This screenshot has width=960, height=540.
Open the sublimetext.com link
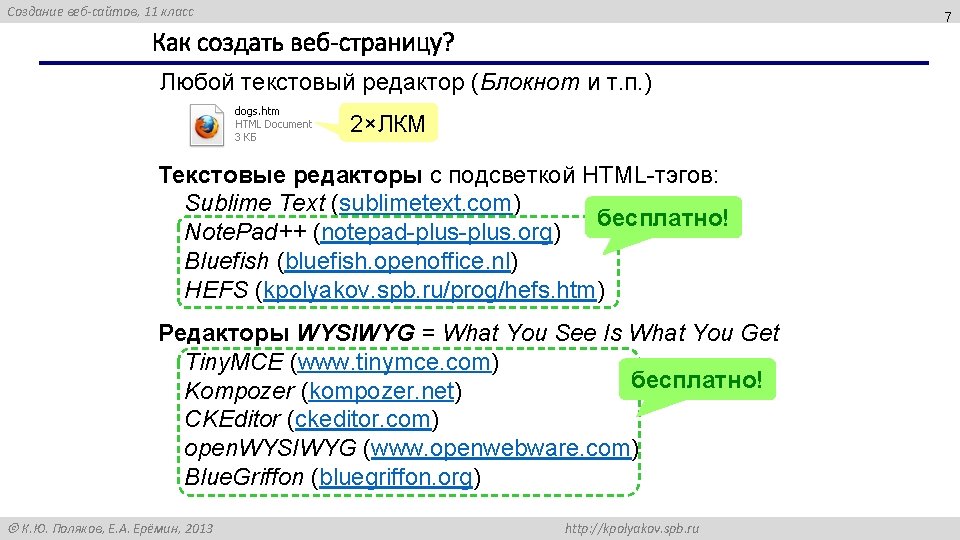point(425,203)
